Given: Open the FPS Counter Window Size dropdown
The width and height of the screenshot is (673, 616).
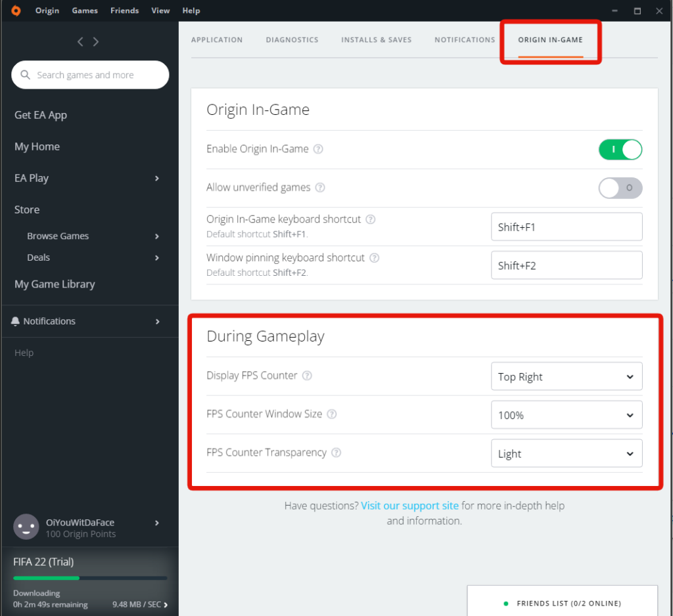Looking at the screenshot, I should pos(567,415).
